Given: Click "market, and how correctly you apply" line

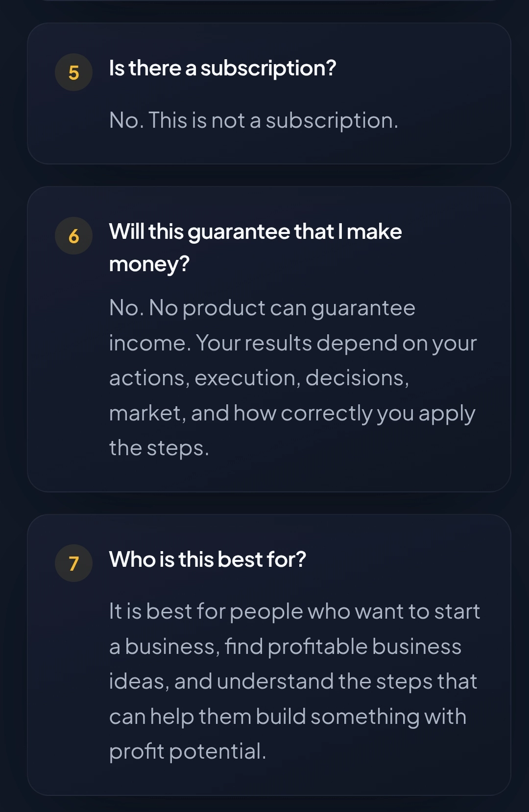Looking at the screenshot, I should pyautogui.click(x=292, y=414).
